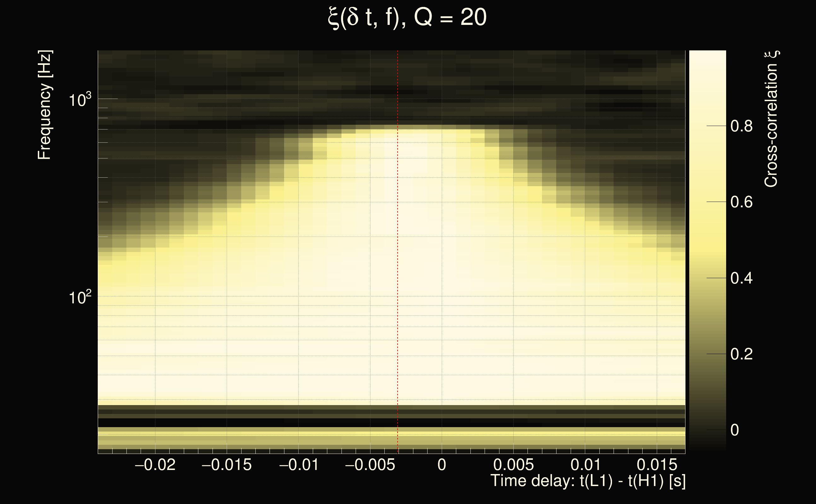Click the Frequency [Hz] axis label

click(x=45, y=105)
